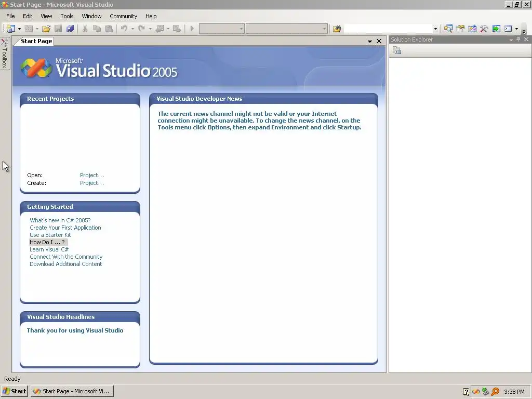Open Solution Explorer window position menu
Screen dimensions: 532x399
[511, 39]
